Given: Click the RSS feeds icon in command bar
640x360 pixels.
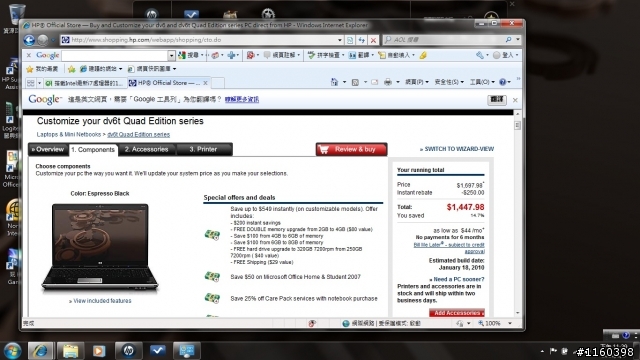Looking at the screenshot, I should click(355, 82).
